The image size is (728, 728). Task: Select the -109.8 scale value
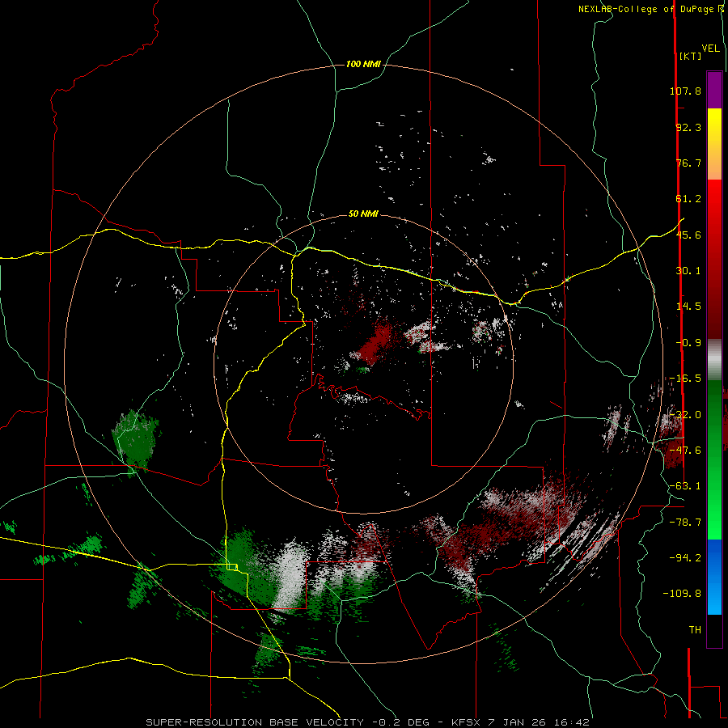pyautogui.click(x=682, y=594)
